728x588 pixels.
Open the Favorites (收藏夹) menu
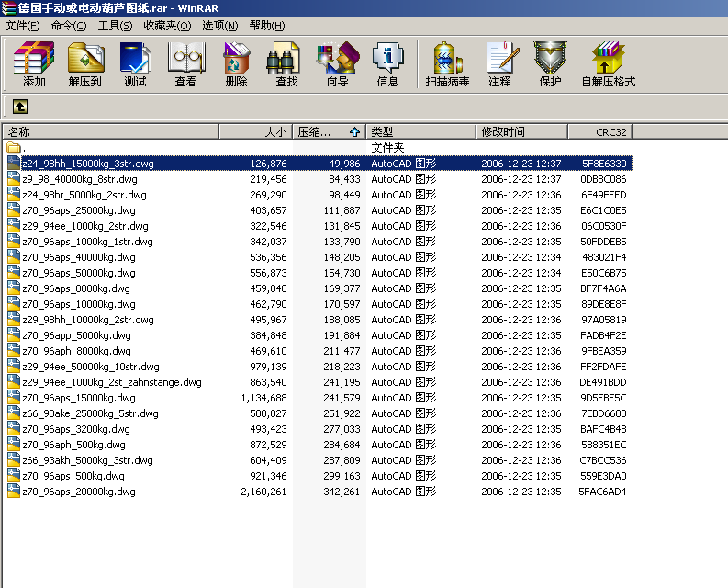click(167, 26)
